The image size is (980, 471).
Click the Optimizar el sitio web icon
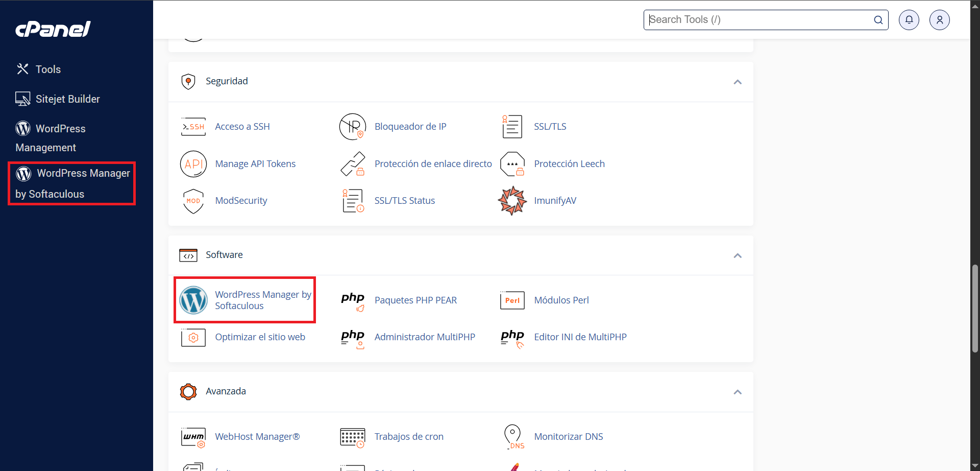pyautogui.click(x=193, y=337)
